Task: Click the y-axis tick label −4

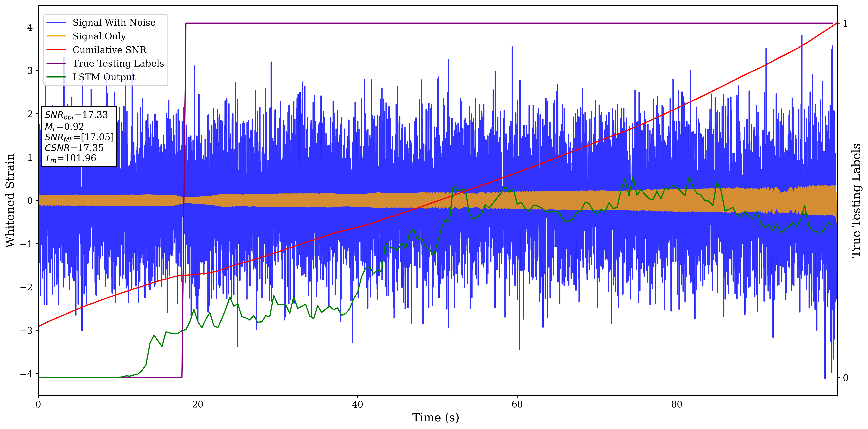Action: tap(26, 374)
